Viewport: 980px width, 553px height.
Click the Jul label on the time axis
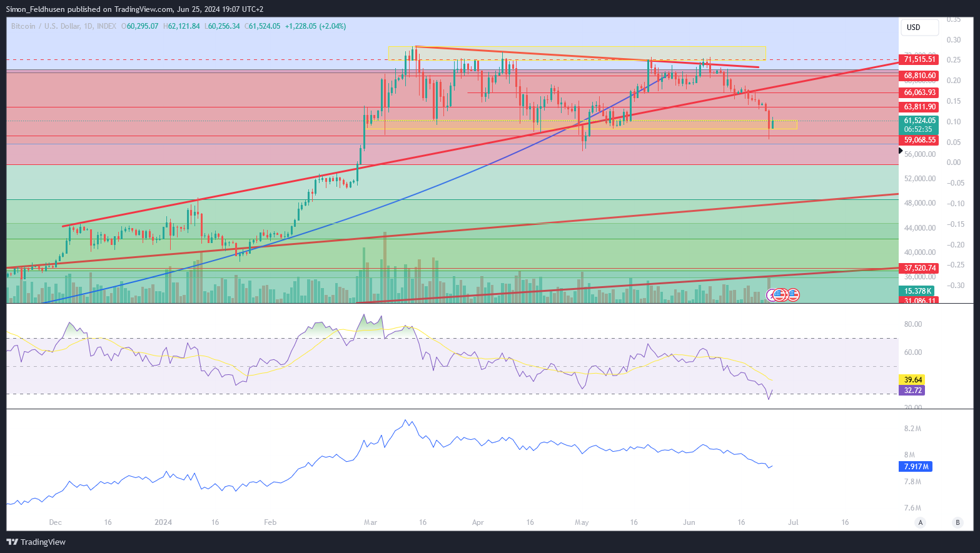pyautogui.click(x=793, y=522)
